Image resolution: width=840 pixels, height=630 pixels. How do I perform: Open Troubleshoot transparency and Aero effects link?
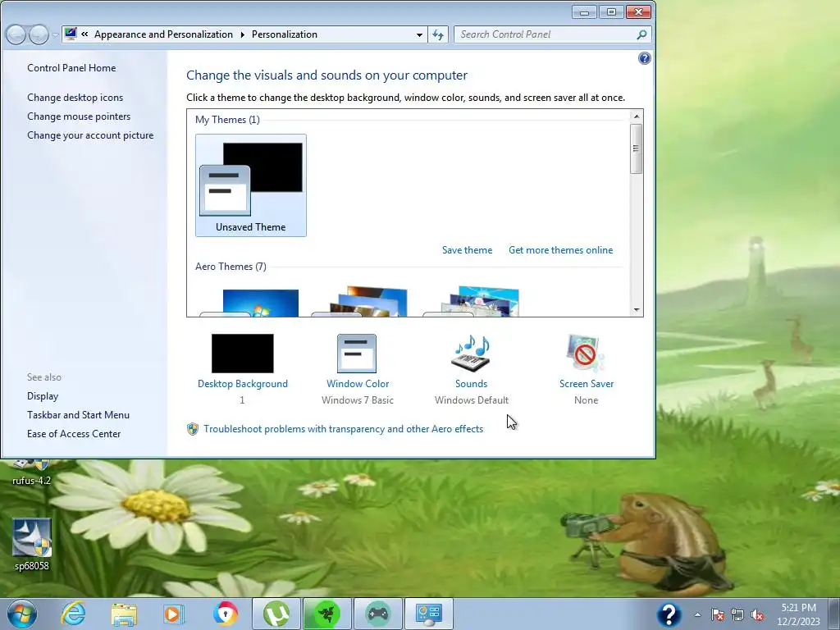343,429
